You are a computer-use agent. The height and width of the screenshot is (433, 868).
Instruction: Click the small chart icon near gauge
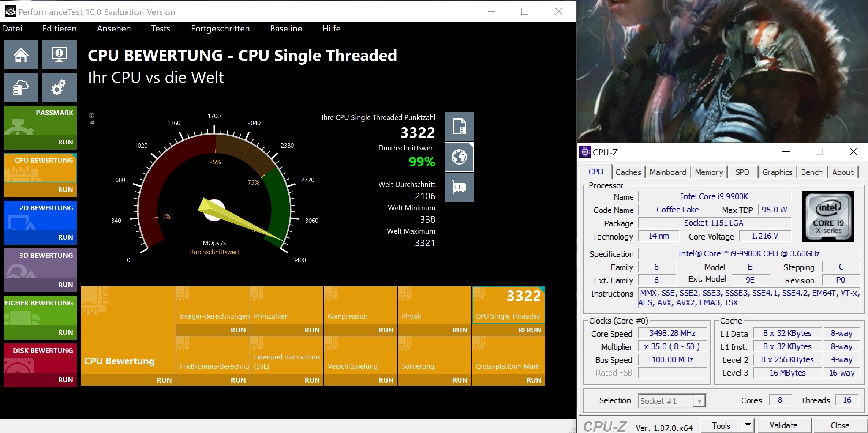(x=91, y=123)
